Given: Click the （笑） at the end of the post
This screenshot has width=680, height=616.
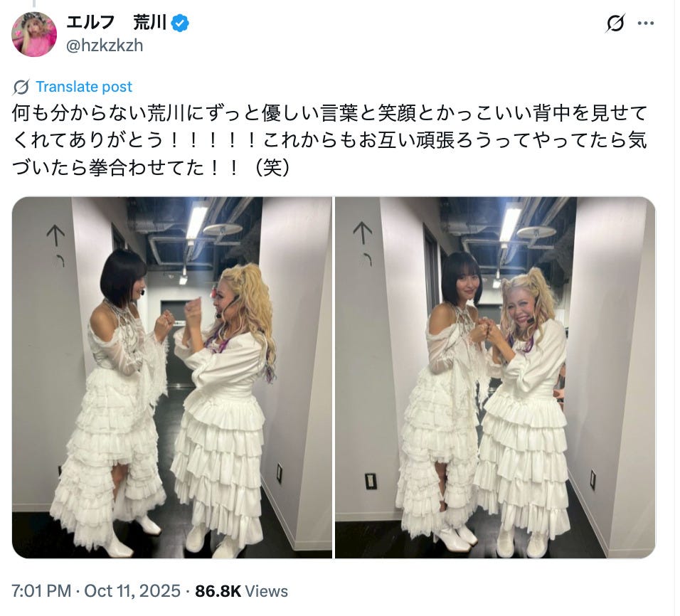Looking at the screenshot, I should pos(271,167).
